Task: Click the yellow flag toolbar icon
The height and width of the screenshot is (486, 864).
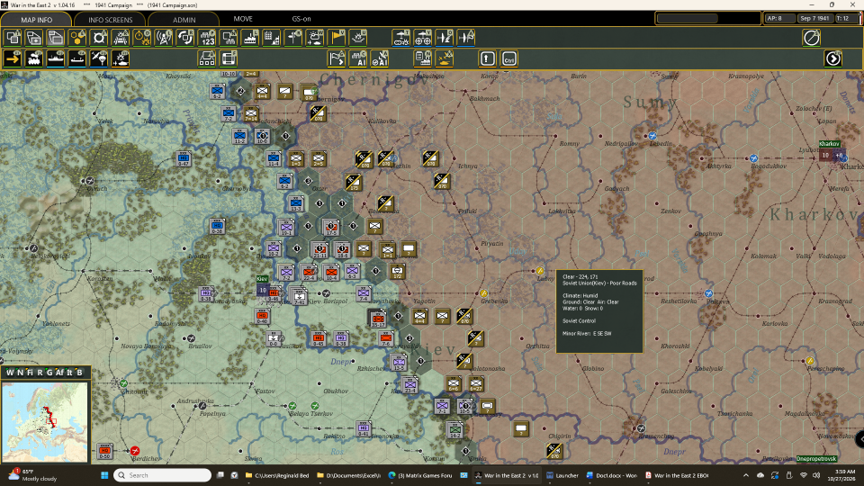Action: tap(336, 37)
